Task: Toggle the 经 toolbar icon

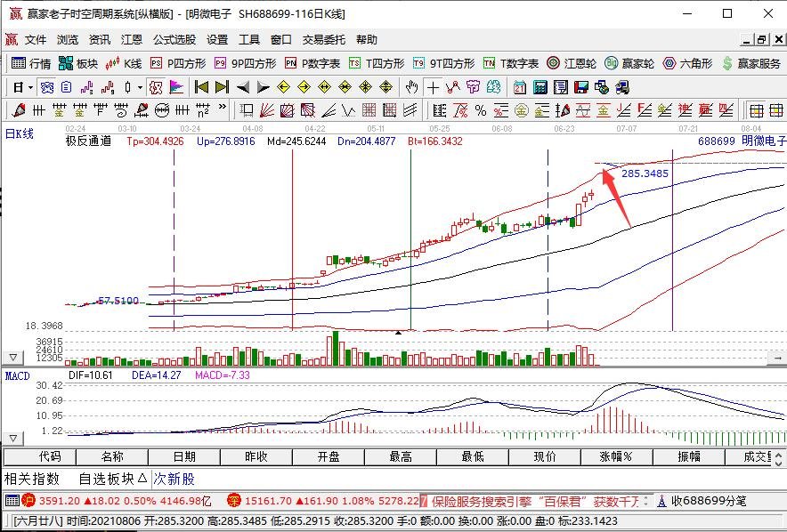Action: click(493, 88)
